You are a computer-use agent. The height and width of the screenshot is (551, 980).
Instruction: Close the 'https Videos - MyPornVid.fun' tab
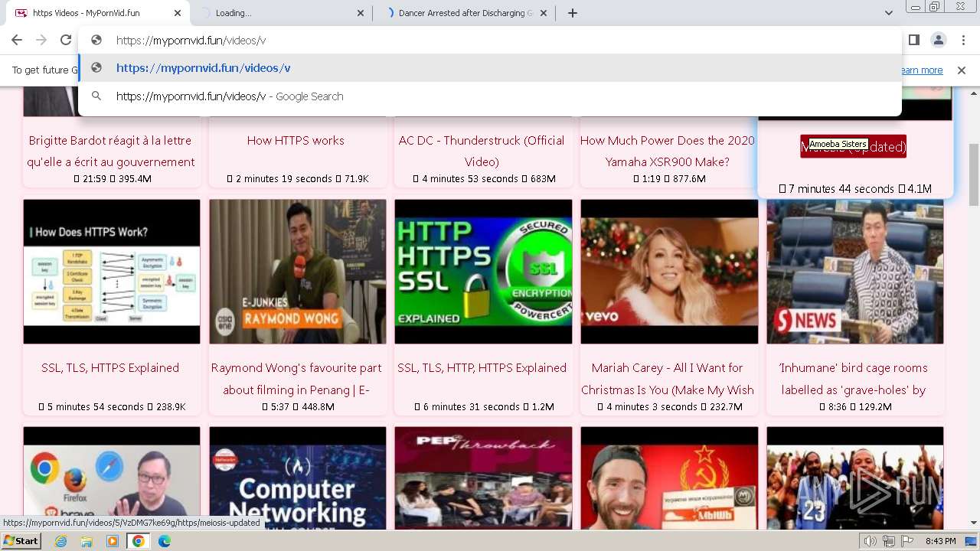pyautogui.click(x=177, y=13)
